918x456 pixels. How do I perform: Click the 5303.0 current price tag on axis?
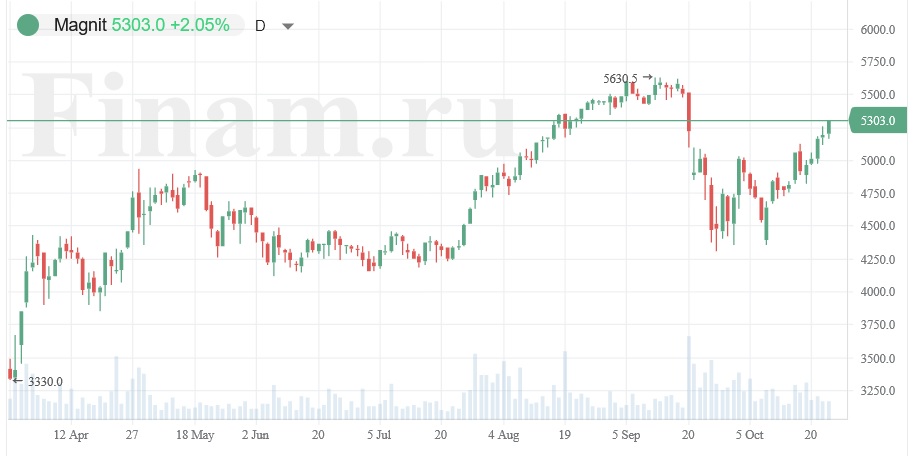(x=877, y=121)
